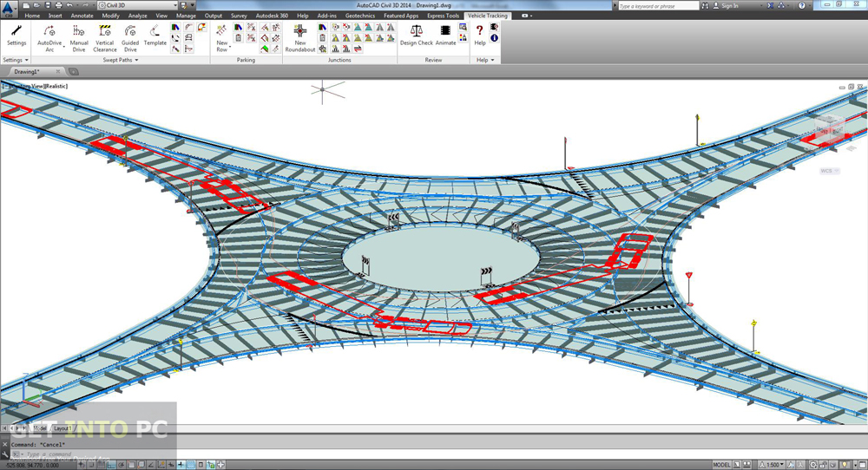Open Autodesk Exchange X icon
868x470 pixels.
(770, 5)
